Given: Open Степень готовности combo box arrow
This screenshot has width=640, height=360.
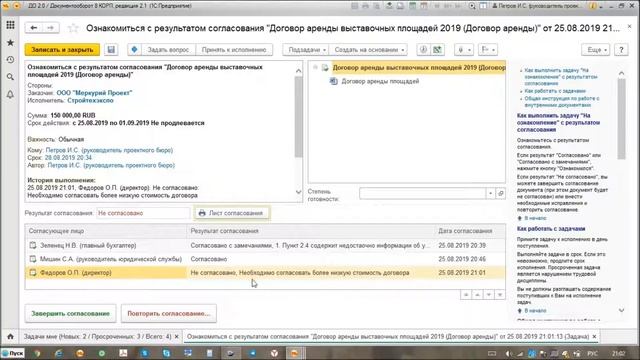Looking at the screenshot, I should click(491, 193).
